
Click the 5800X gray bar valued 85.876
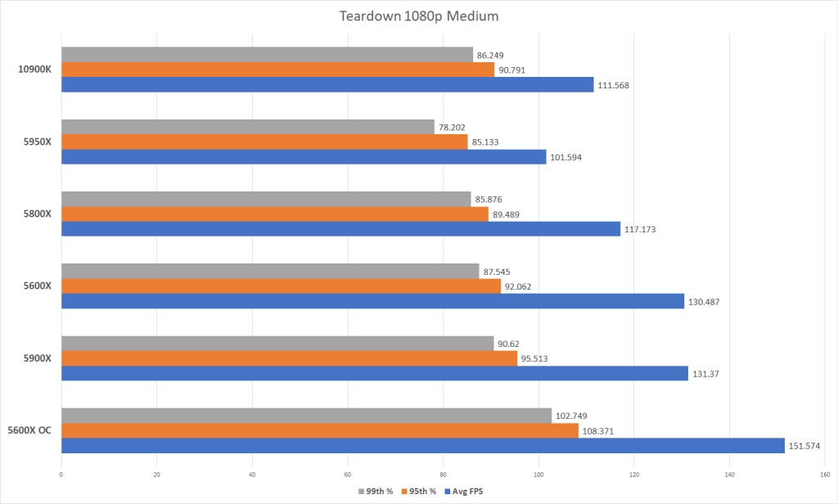(266, 199)
